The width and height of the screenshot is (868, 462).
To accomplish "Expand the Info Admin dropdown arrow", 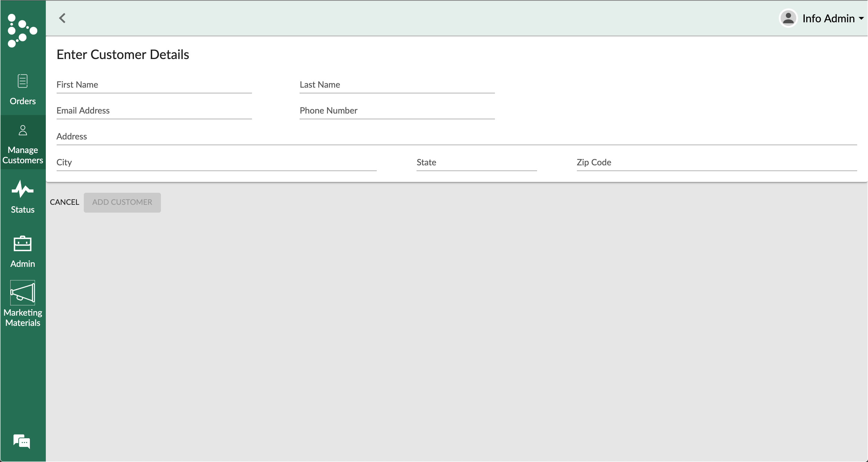I will point(861,18).
